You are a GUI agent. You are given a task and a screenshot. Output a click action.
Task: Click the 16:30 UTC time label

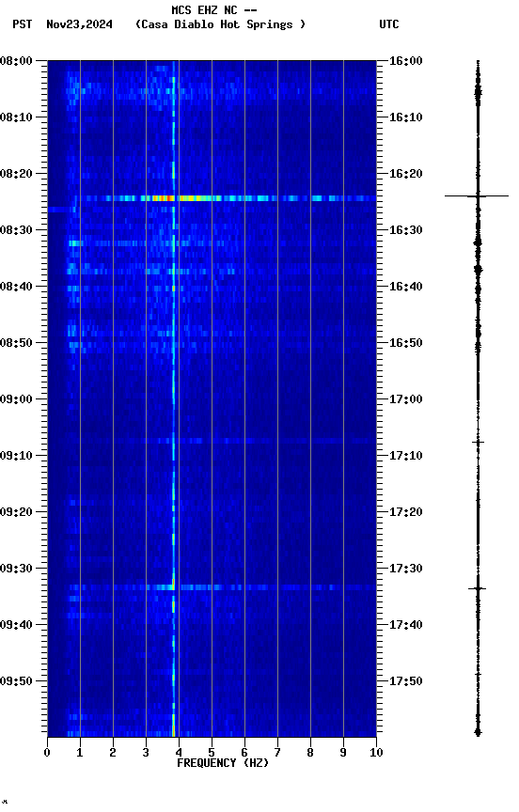pos(405,230)
